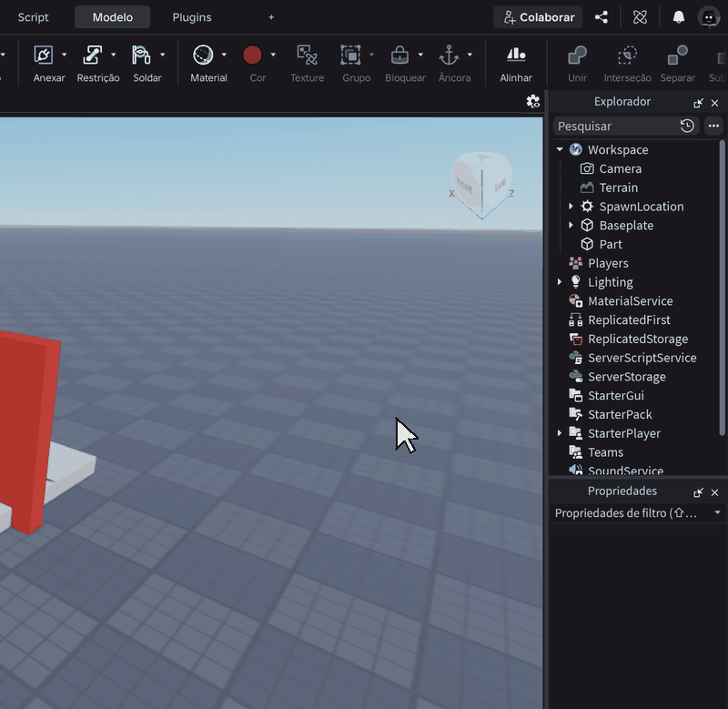Expand the Lighting tree node
Image resolution: width=728 pixels, height=709 pixels.
coord(560,282)
